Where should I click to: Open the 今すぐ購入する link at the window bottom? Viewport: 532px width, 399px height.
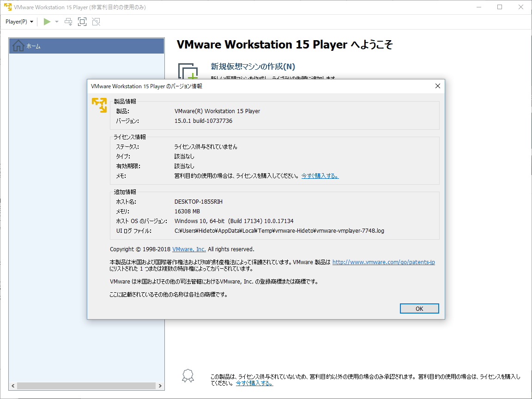pyautogui.click(x=254, y=383)
